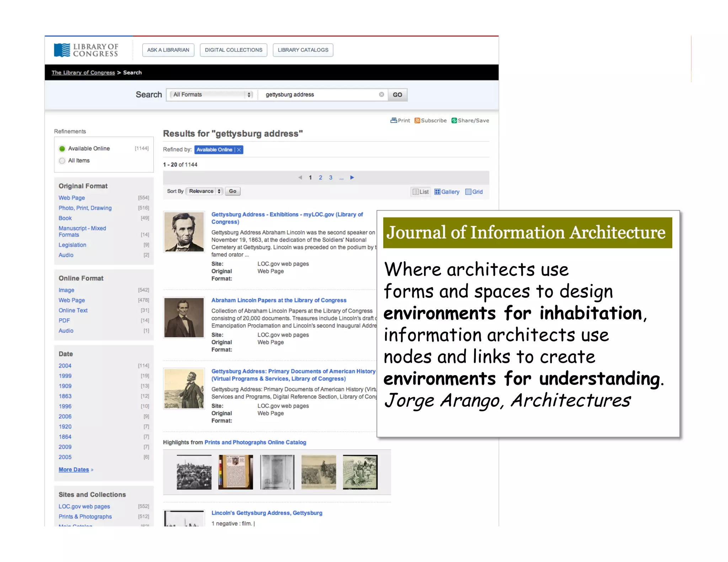Screen dimensions: 728x562
Task: Click the Library of Congress logo
Action: click(86, 50)
